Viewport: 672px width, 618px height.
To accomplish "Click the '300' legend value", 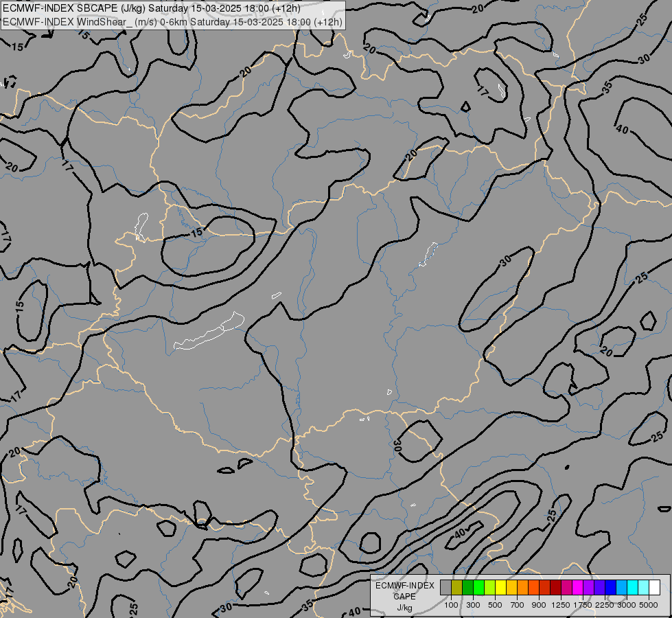I will (x=473, y=605).
